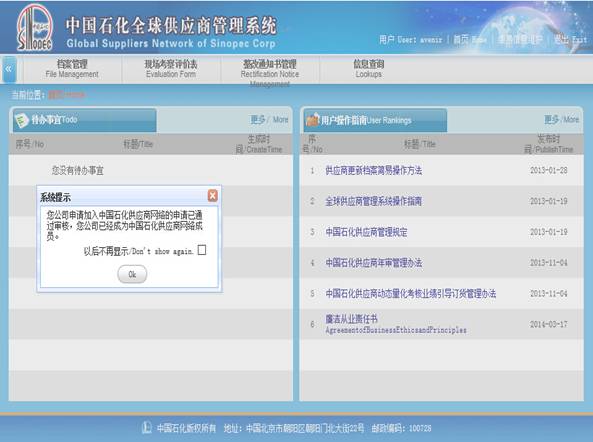Open the File Management menu
Viewport: 593px width, 442px height.
coord(72,69)
